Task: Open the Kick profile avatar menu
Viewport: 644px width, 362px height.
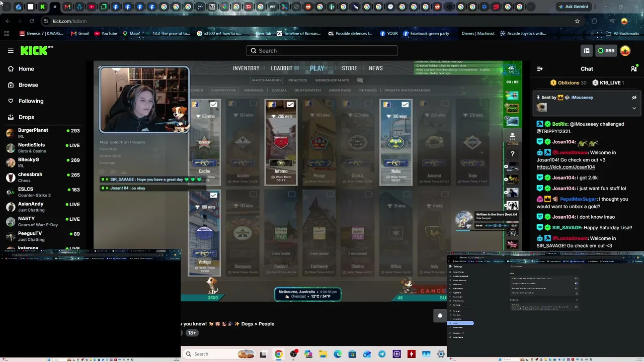Action: 625,51
